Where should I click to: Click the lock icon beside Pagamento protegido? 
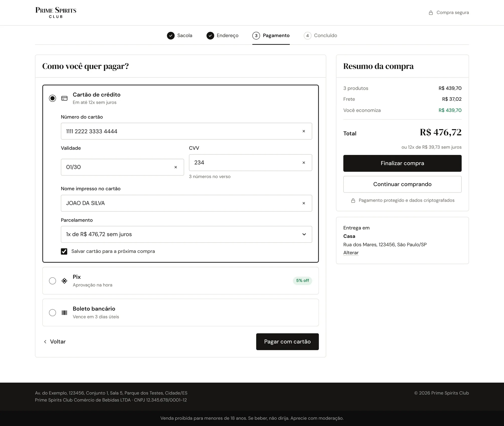pos(353,201)
